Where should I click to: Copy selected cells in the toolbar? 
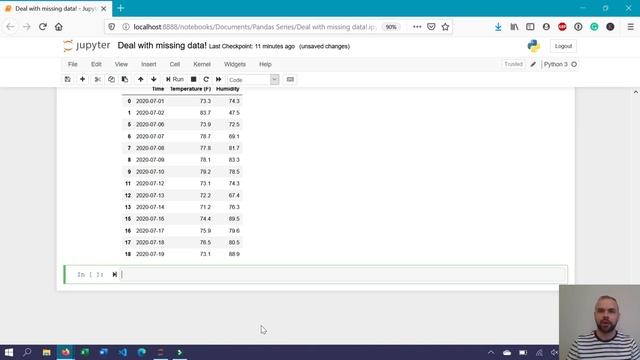[x=111, y=79]
